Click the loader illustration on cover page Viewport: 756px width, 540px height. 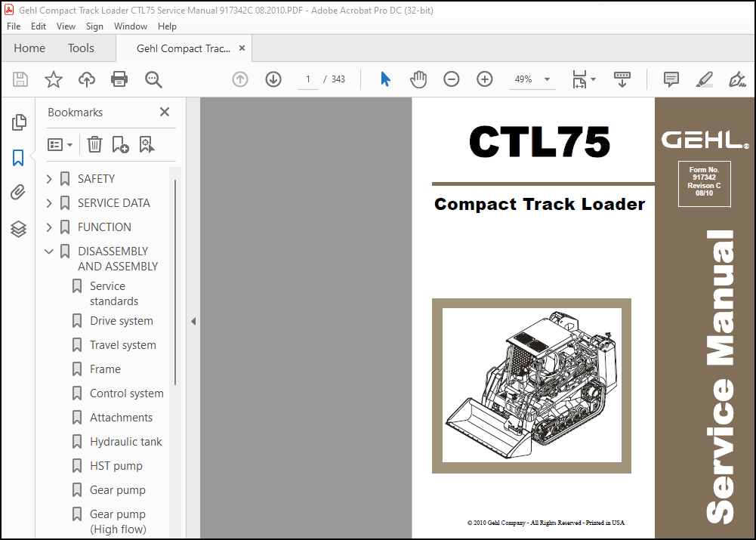pyautogui.click(x=532, y=386)
